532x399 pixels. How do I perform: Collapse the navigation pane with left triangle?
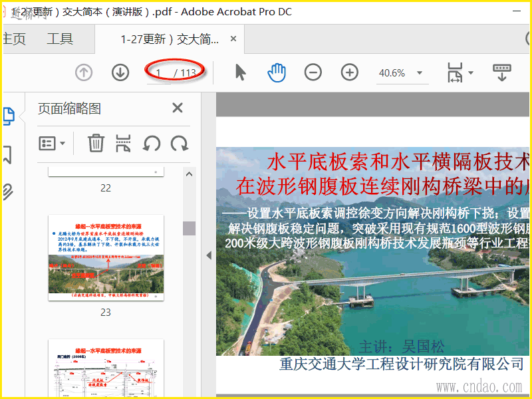(x=209, y=255)
